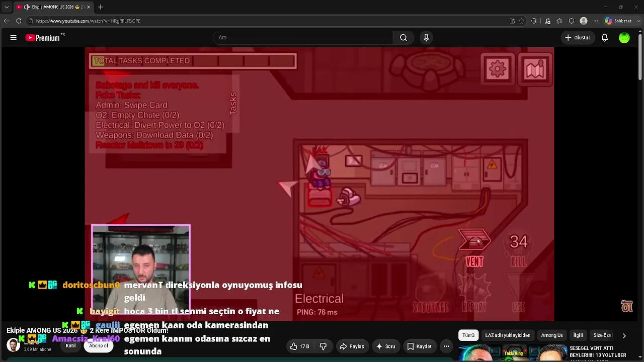Like the video with 17 B likes
Viewport: 644px width, 362px height.
300,346
